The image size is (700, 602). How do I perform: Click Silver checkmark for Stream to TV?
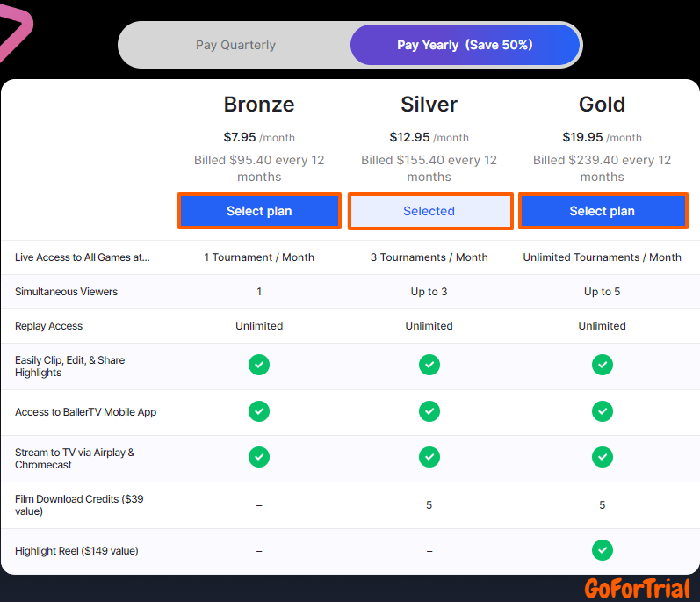coord(429,457)
